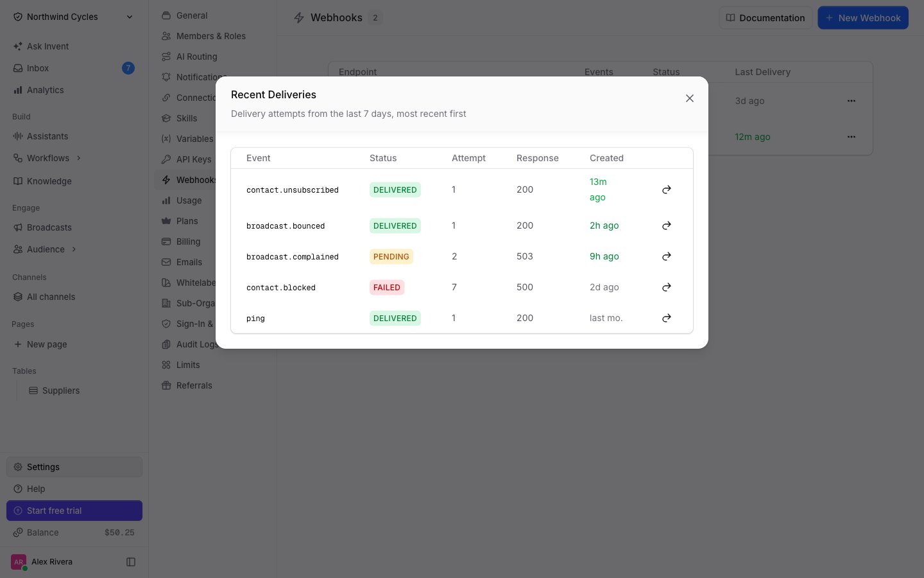Open more options for webhook delivered 12m ago

tap(851, 137)
